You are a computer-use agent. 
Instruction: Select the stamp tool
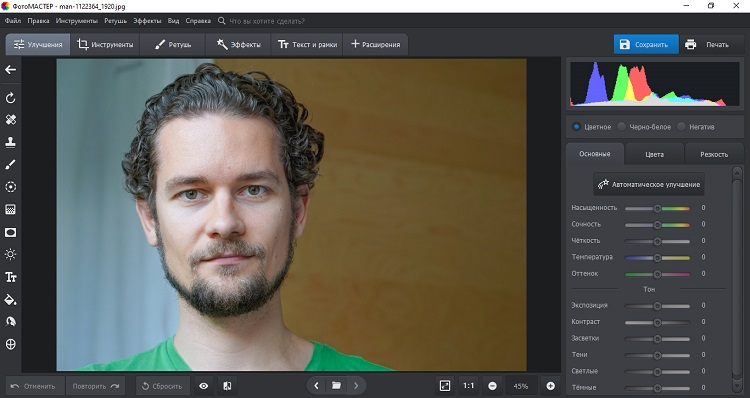[x=11, y=142]
